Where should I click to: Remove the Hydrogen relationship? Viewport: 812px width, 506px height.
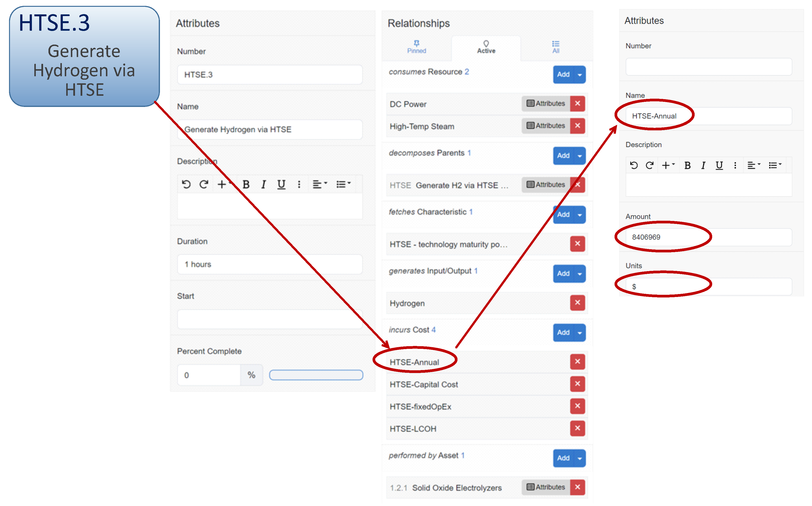coord(577,303)
